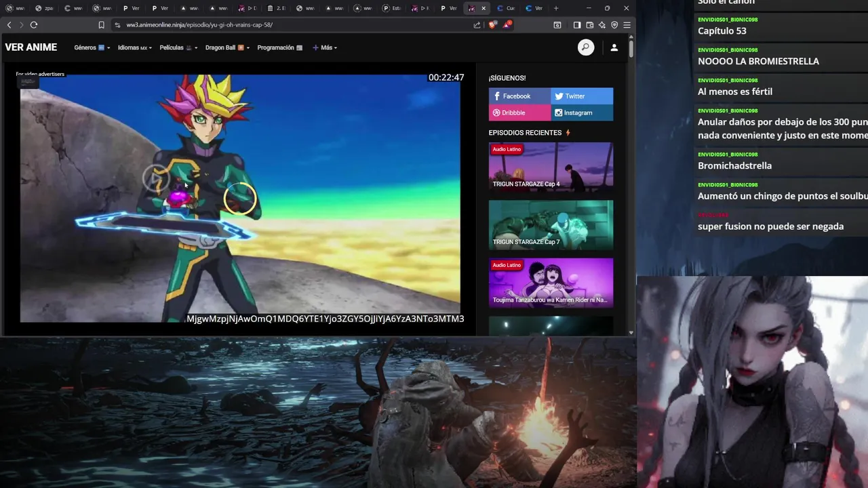The width and height of the screenshot is (868, 488).
Task: Toggle the browser sidebar panel icon
Action: click(576, 25)
